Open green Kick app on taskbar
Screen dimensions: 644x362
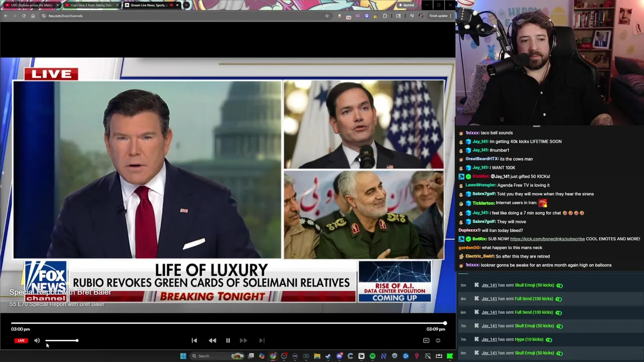(x=450, y=356)
